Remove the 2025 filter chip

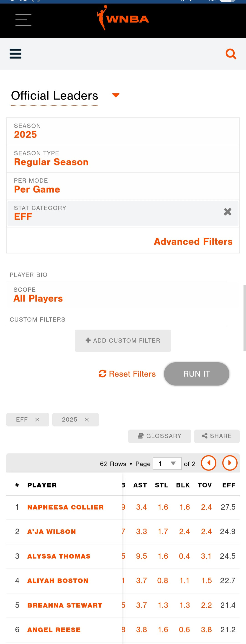(x=87, y=419)
